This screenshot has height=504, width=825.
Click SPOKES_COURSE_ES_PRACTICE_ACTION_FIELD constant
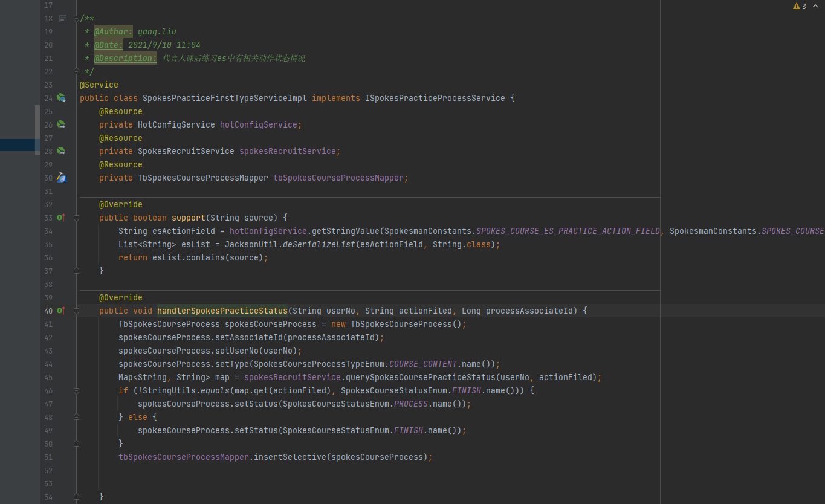point(568,231)
